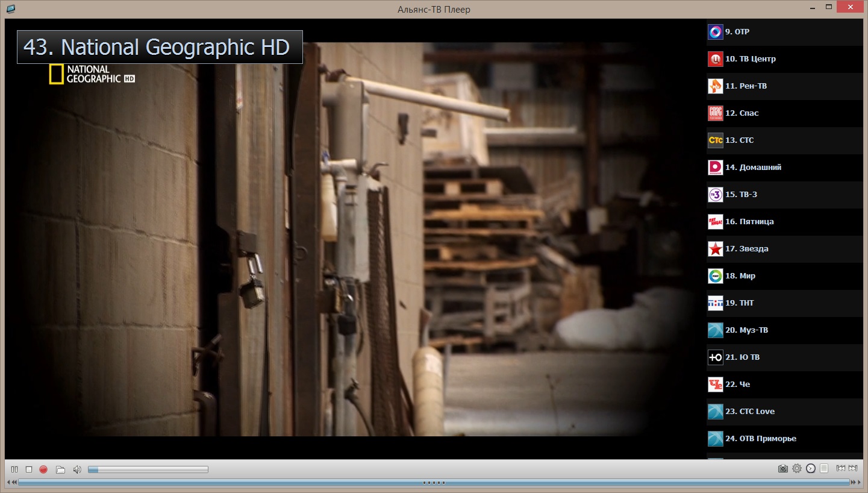This screenshot has height=493, width=868.
Task: Select channel 14. Домашний
Action: point(785,168)
